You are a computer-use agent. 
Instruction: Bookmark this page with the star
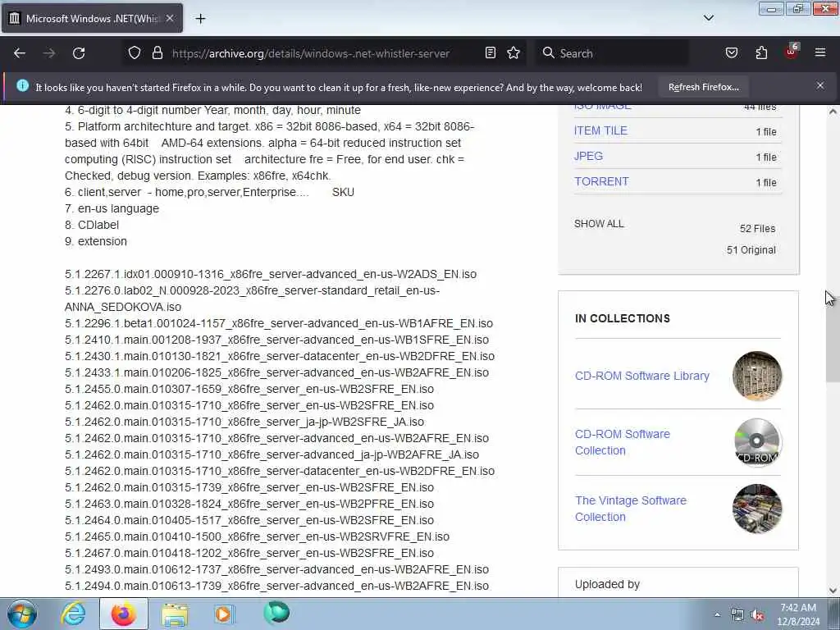pyautogui.click(x=514, y=53)
